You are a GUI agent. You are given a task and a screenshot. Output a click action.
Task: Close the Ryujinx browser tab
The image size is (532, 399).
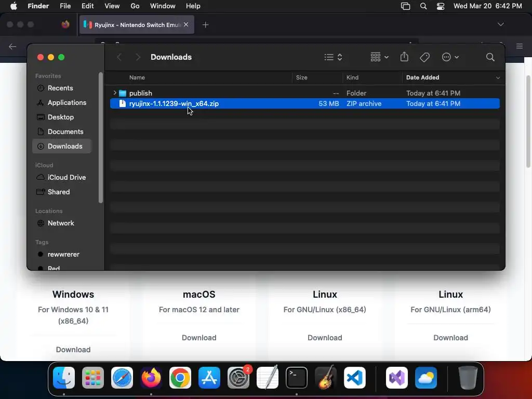click(x=186, y=25)
